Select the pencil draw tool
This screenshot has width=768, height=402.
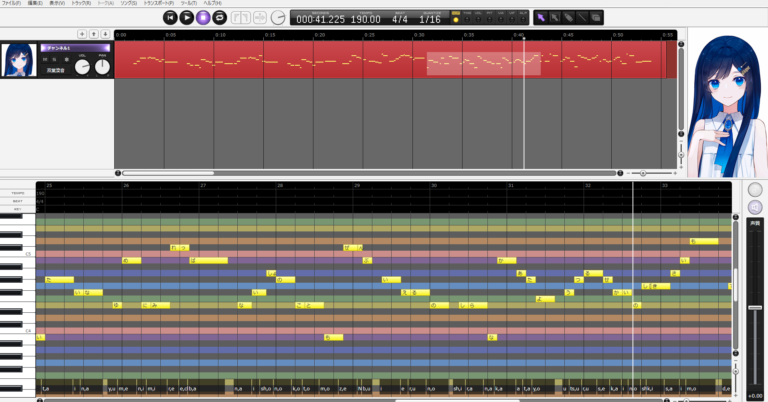coord(555,17)
